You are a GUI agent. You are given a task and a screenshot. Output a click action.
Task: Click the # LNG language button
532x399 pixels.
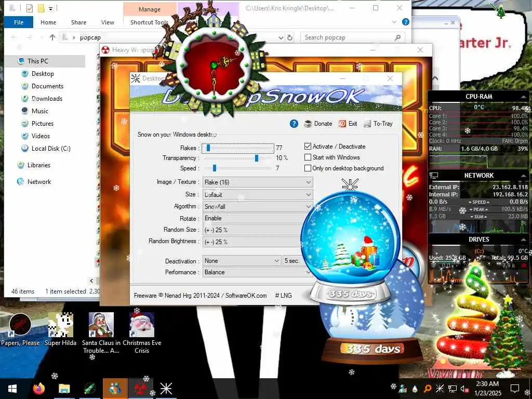(283, 296)
